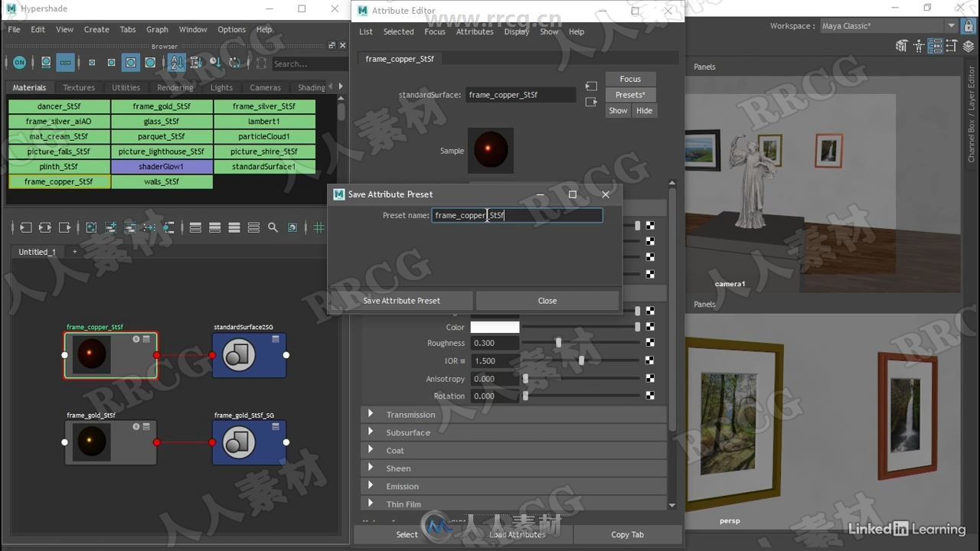The height and width of the screenshot is (551, 980).
Task: Click the input connections graph icon
Action: coord(25,227)
